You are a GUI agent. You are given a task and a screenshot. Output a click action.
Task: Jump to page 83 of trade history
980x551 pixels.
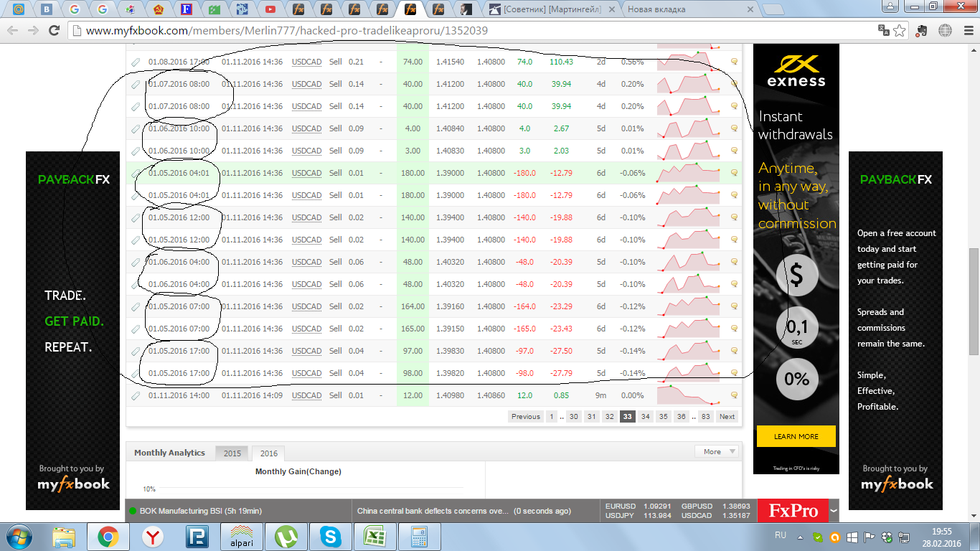pos(705,417)
